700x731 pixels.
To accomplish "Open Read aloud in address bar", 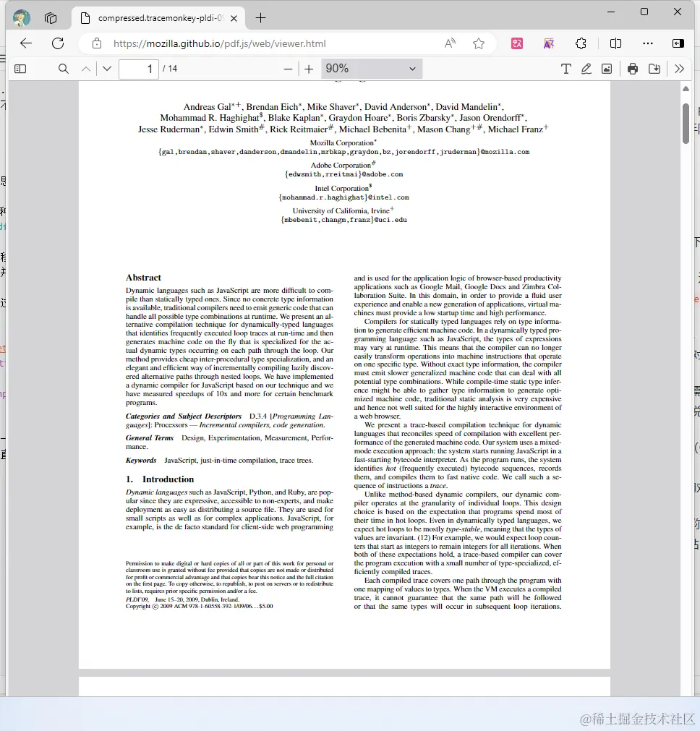I will 450,43.
